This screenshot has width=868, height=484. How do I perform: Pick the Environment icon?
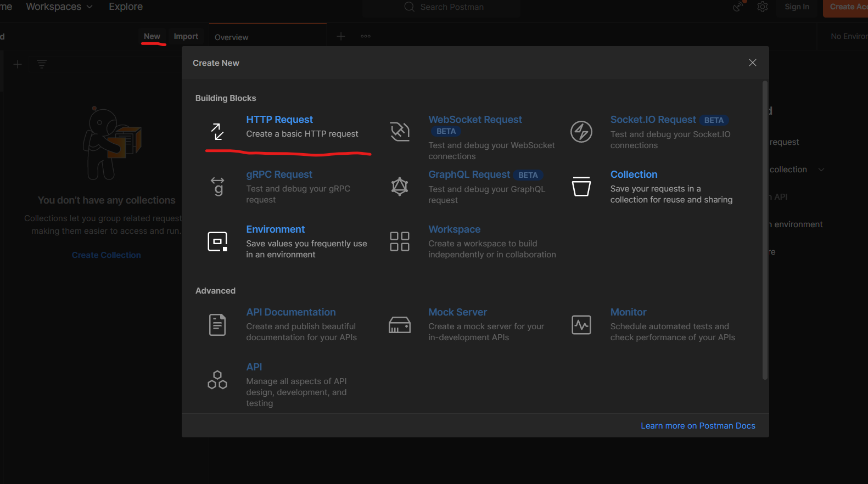pos(217,241)
